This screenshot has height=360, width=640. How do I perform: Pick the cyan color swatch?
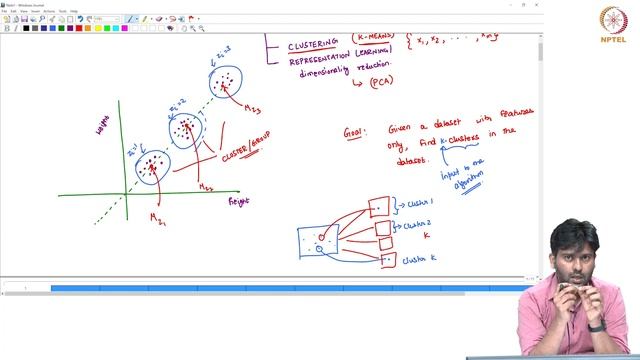tap(116, 28)
